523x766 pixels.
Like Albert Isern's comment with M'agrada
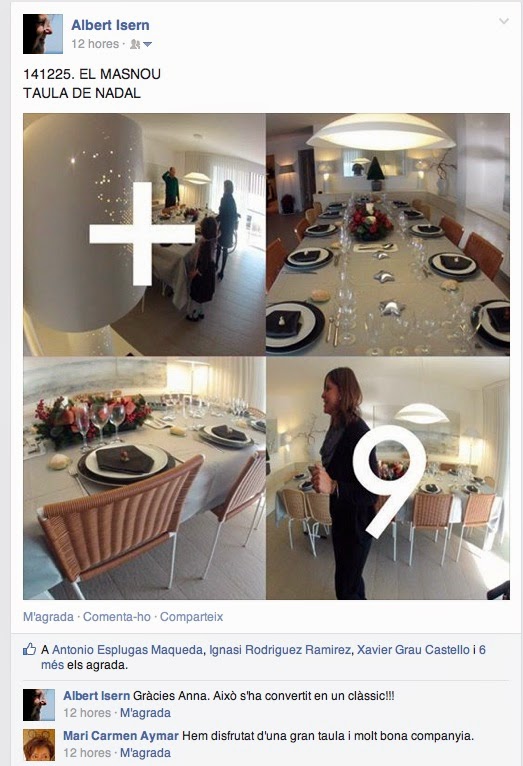pyautogui.click(x=146, y=713)
